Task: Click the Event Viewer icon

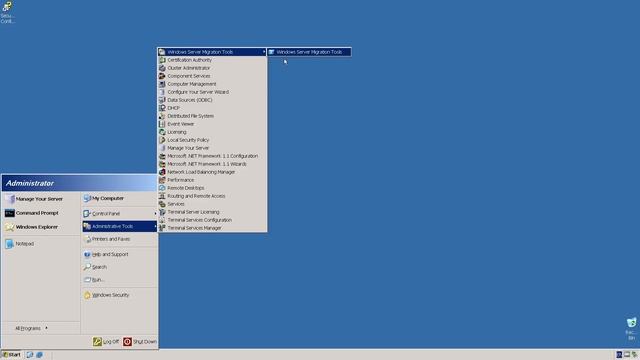Action: [x=162, y=124]
